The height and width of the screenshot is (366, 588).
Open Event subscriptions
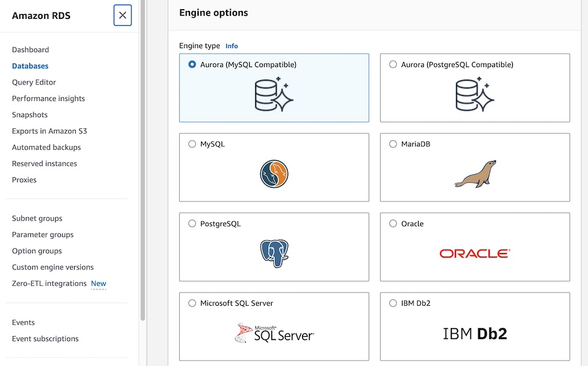(45, 339)
